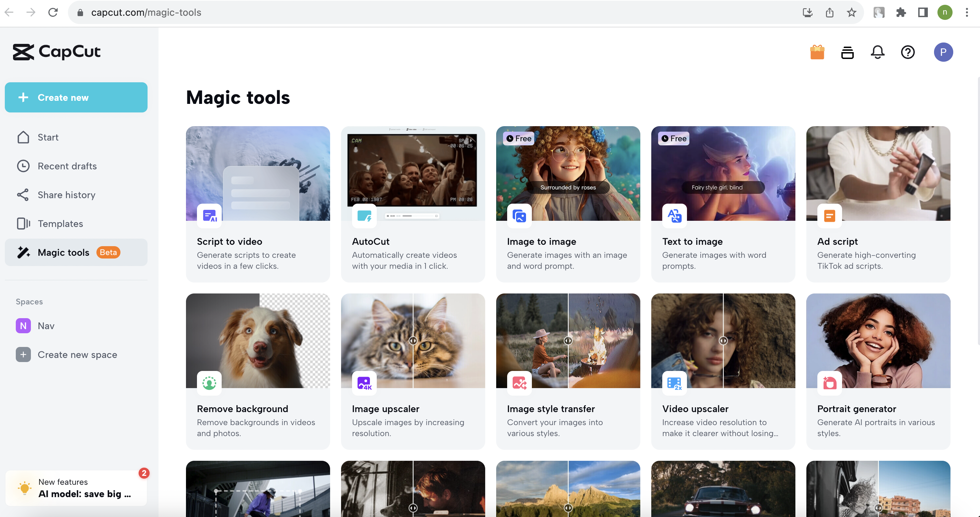Open the help question mark icon
Image resolution: width=980 pixels, height=517 pixels.
(x=907, y=52)
